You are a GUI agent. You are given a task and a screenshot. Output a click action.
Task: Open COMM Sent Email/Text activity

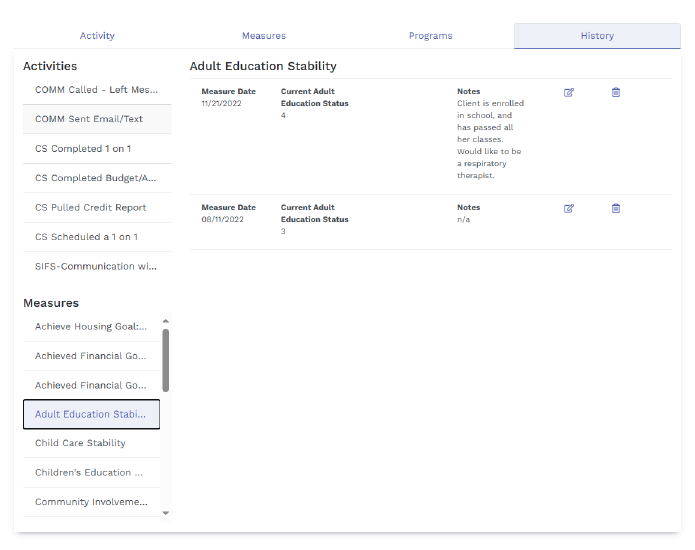(x=96, y=119)
